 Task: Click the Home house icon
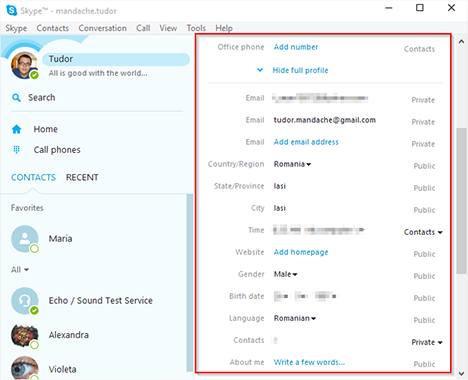(x=16, y=129)
